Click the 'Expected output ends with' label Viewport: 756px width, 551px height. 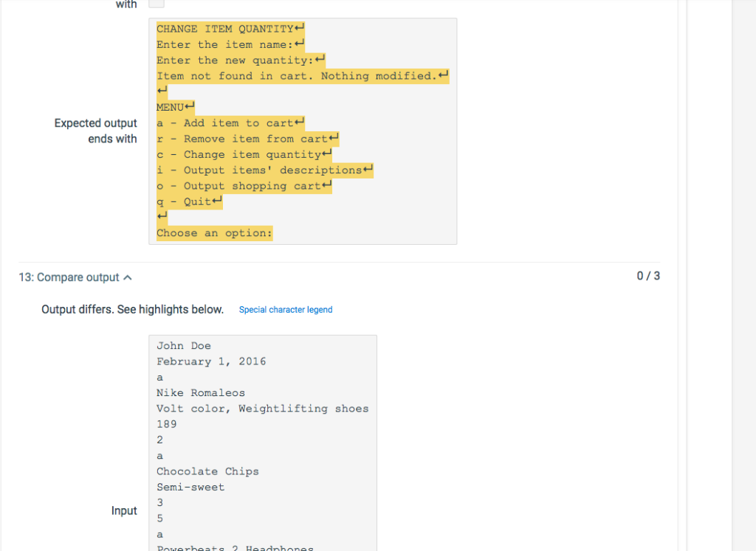[95, 131]
